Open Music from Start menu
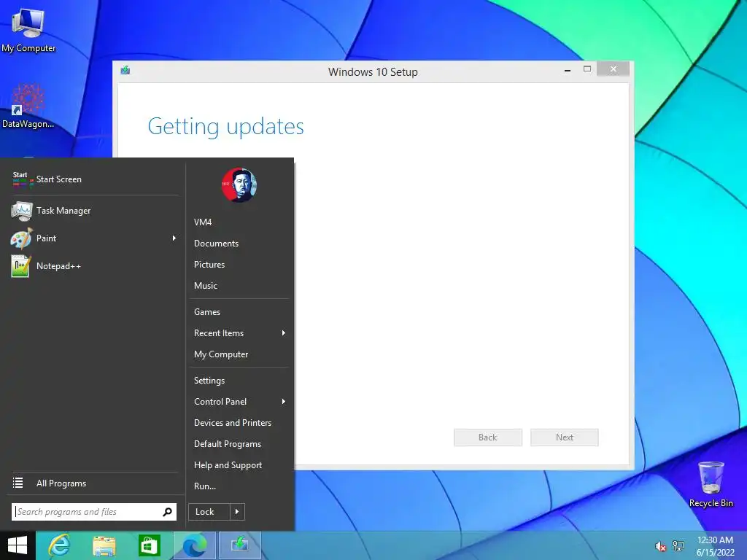This screenshot has height=560, width=747. point(239,286)
